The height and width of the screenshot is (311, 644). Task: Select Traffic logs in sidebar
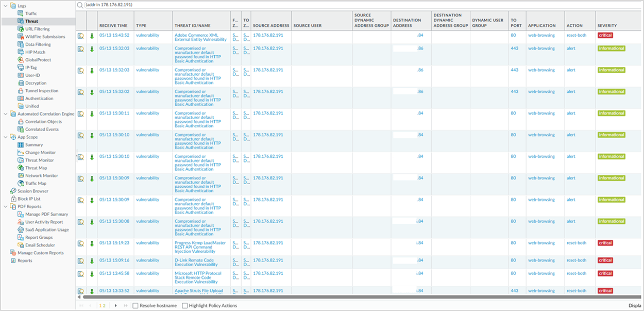click(x=31, y=13)
